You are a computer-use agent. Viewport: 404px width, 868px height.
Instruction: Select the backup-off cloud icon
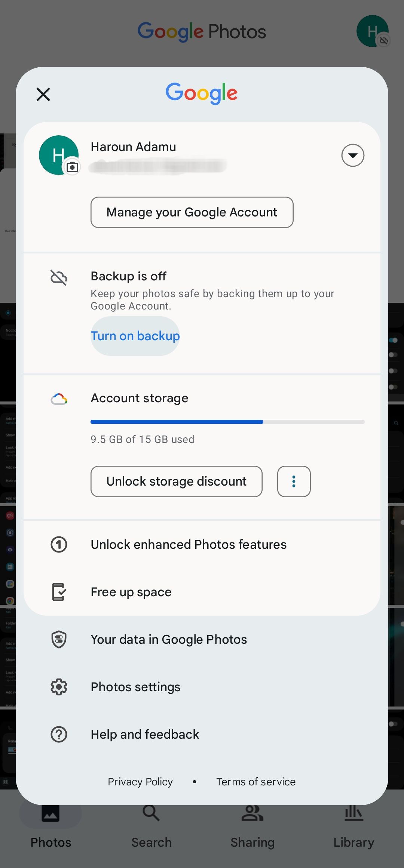59,278
